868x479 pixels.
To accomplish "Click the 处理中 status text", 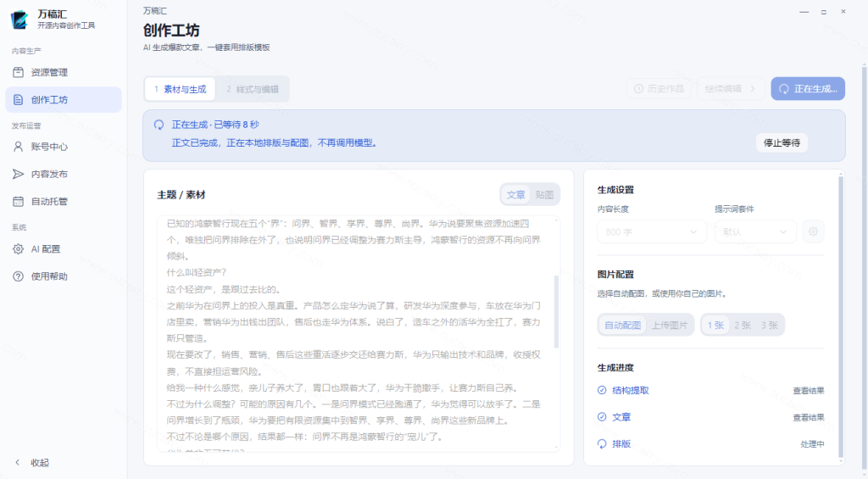I will pyautogui.click(x=812, y=444).
